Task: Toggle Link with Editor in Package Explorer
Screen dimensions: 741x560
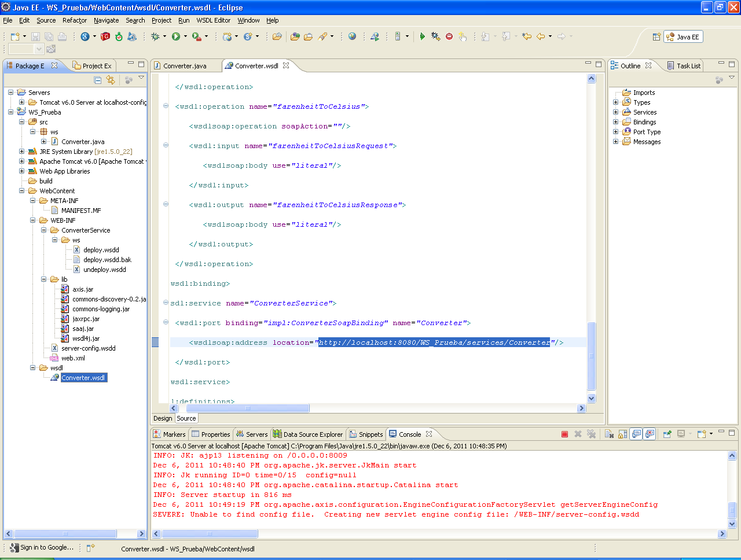Action: tap(111, 80)
